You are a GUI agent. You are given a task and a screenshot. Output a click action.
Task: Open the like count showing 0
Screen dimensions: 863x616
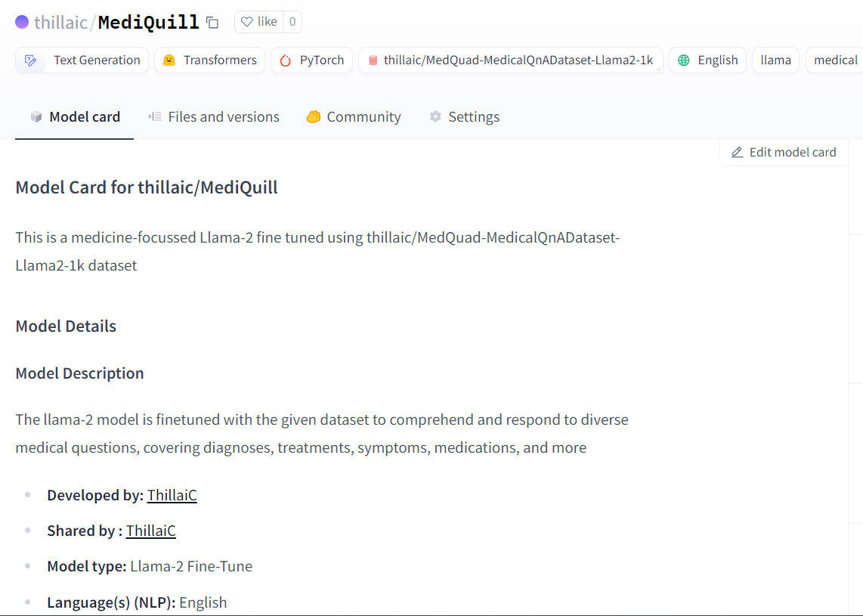tap(292, 22)
